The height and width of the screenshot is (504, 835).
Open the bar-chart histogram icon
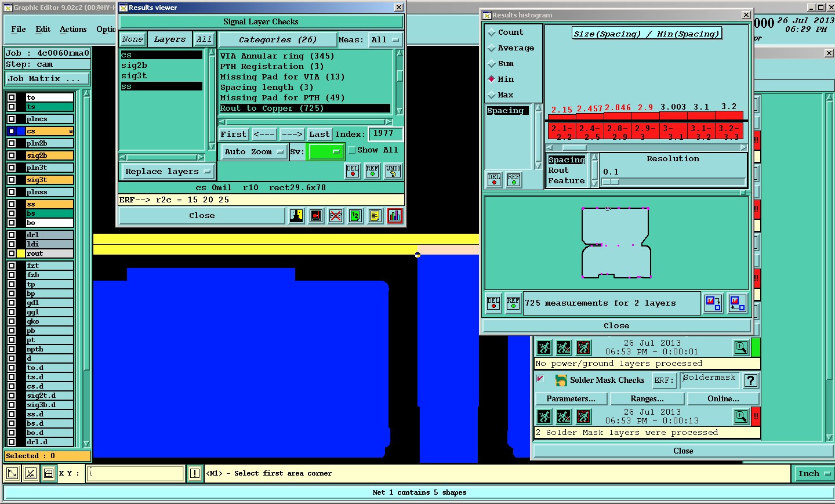point(395,216)
